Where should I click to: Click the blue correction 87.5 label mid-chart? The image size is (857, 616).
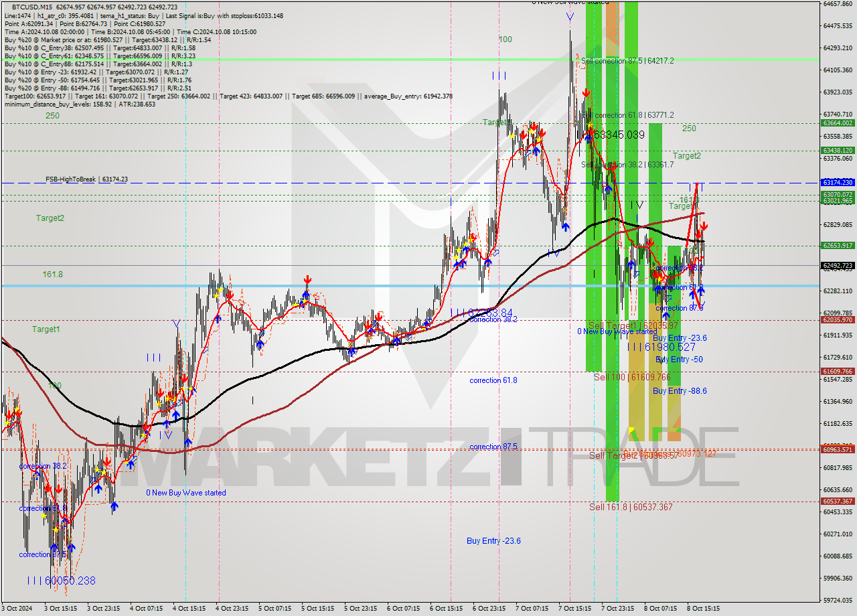pyautogui.click(x=493, y=447)
